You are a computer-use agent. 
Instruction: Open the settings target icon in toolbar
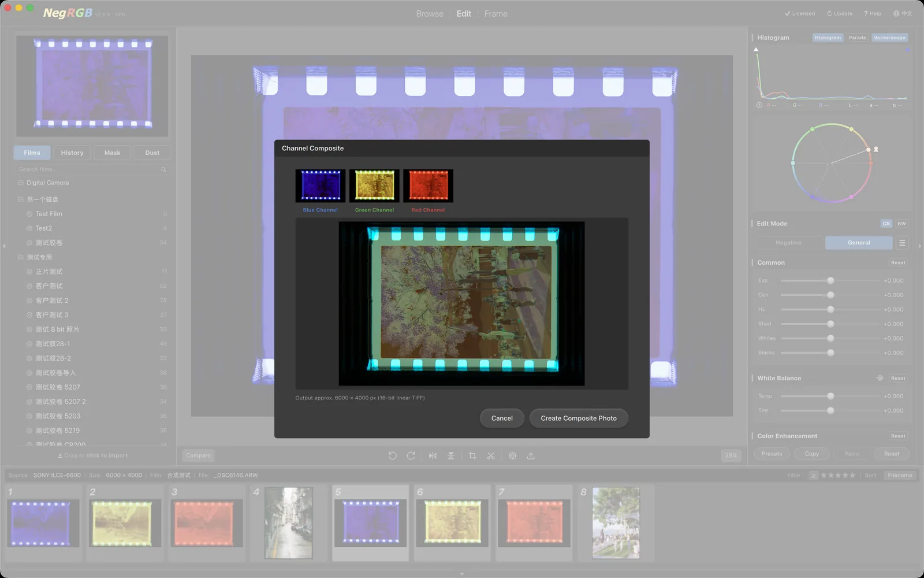point(512,455)
